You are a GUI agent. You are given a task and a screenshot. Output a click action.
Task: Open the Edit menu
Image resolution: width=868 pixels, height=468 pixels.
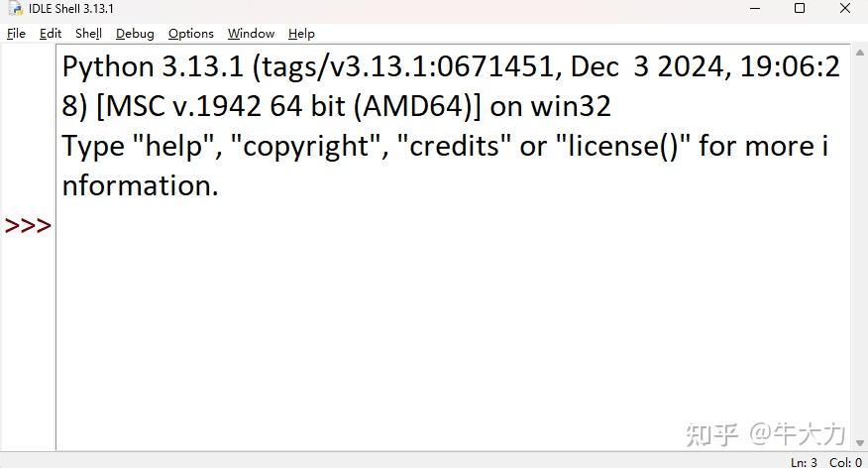(51, 34)
